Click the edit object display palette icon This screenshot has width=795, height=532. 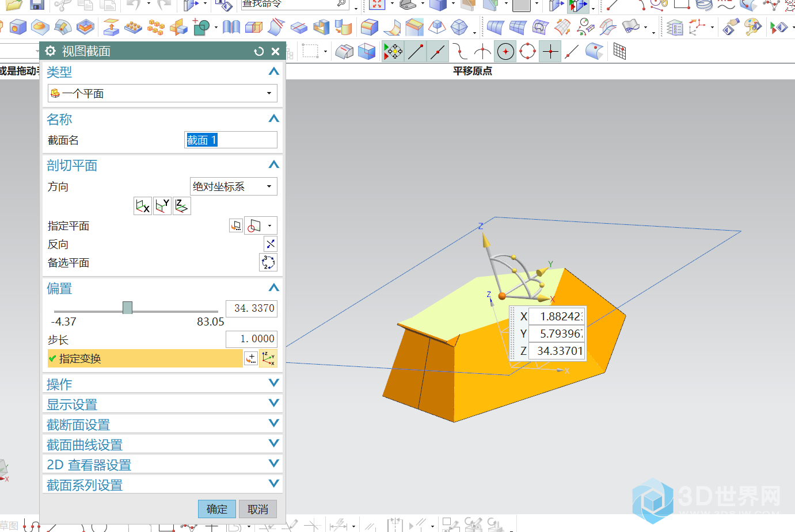pos(752,27)
